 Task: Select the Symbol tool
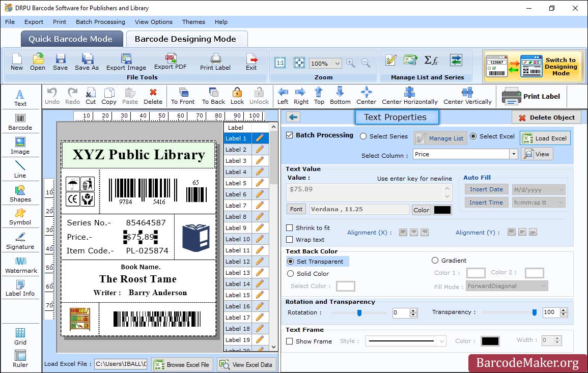pyautogui.click(x=20, y=217)
